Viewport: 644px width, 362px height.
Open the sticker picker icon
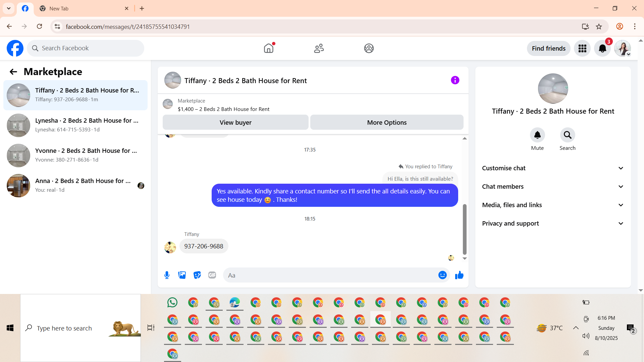pyautogui.click(x=197, y=275)
